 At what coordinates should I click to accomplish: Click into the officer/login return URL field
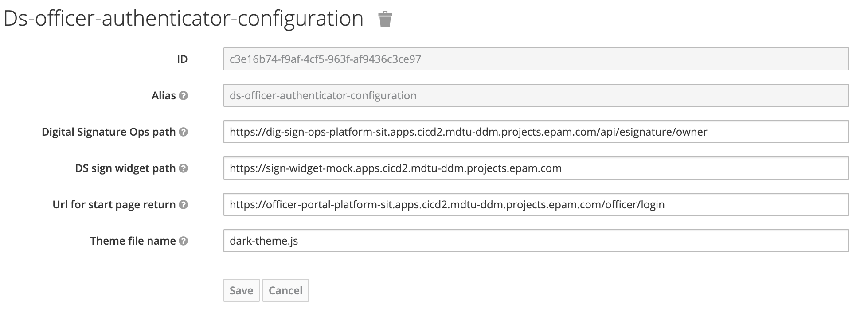[x=536, y=204]
